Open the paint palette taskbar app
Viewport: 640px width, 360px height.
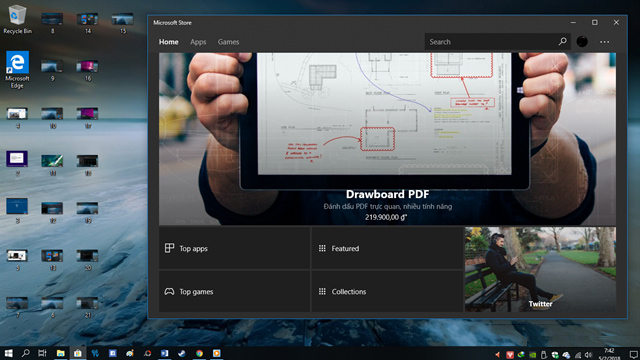[130, 353]
